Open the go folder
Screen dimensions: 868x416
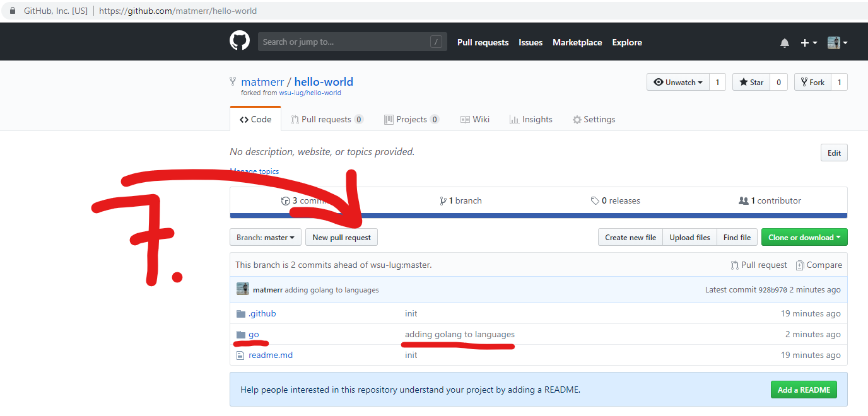[254, 334]
